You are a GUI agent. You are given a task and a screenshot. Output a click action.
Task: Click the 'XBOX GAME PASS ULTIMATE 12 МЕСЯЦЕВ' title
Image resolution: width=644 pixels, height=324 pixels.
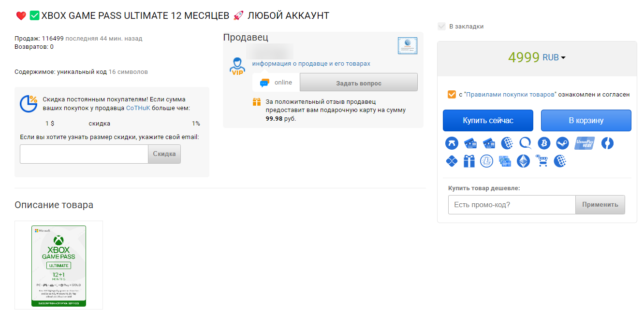(x=135, y=15)
